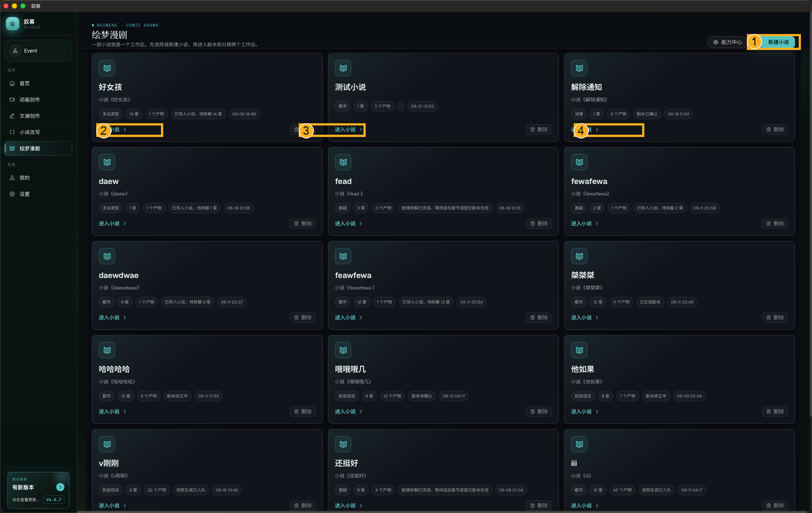The image size is (812, 513).
Task: Click the book icon on fead card
Action: (343, 162)
